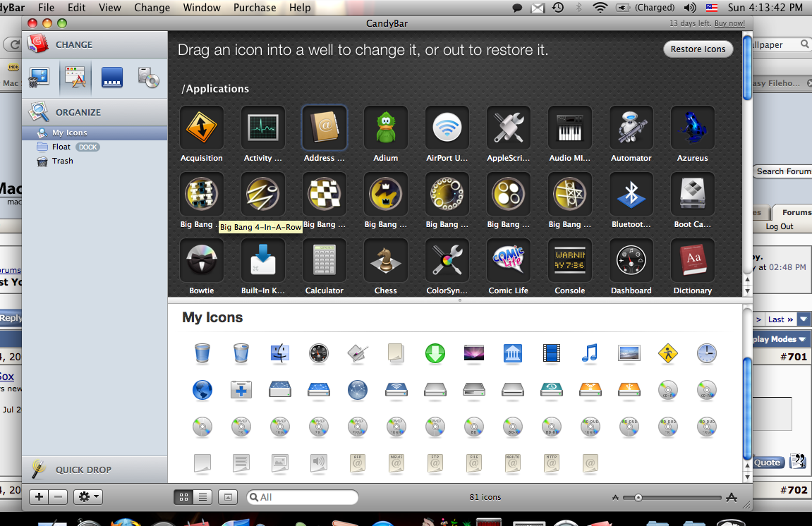Screen dimensions: 812x526
Task: Open the View menu
Action: (x=110, y=8)
